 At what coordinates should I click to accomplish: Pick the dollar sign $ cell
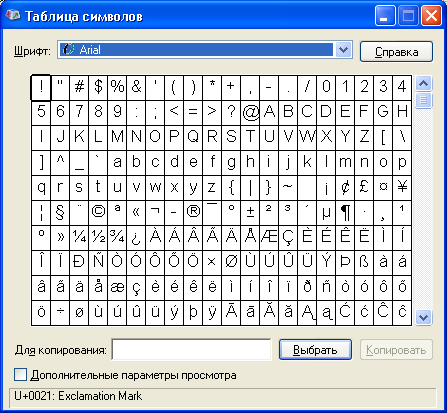98,87
